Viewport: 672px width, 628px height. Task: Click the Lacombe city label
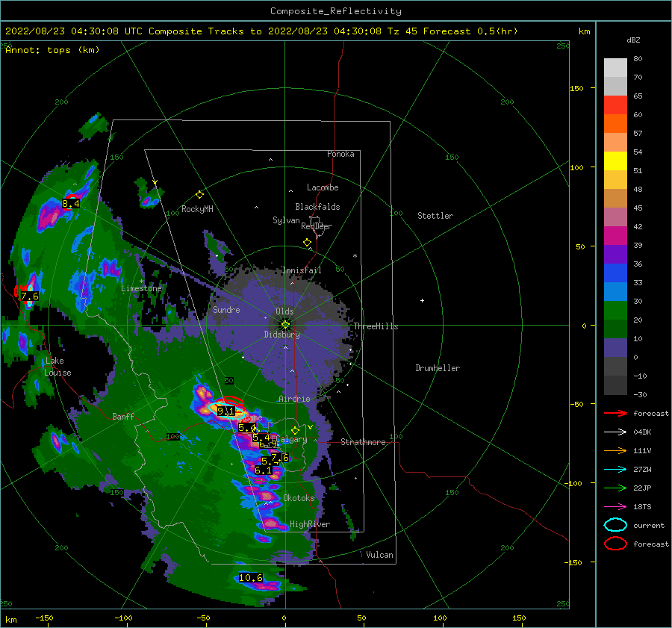[323, 187]
